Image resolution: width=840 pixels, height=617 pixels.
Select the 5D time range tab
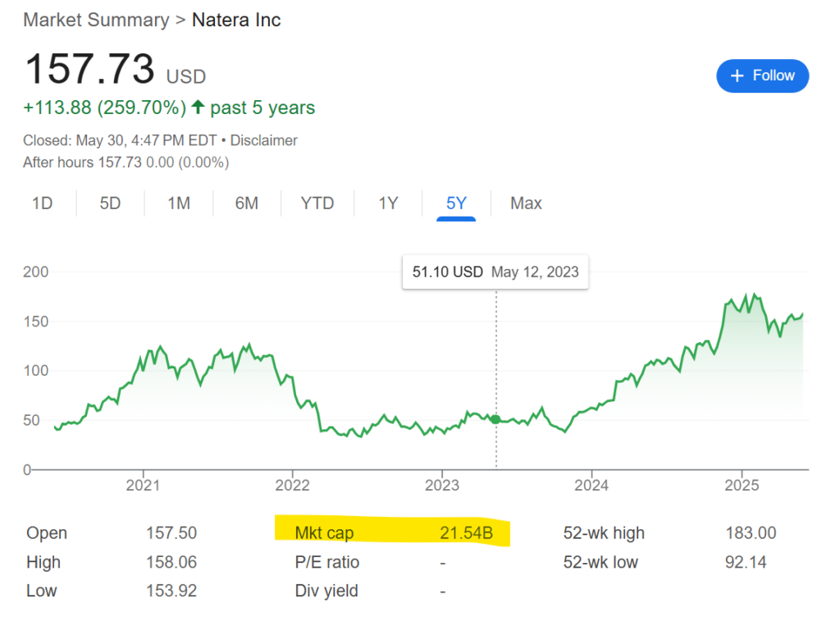point(111,203)
